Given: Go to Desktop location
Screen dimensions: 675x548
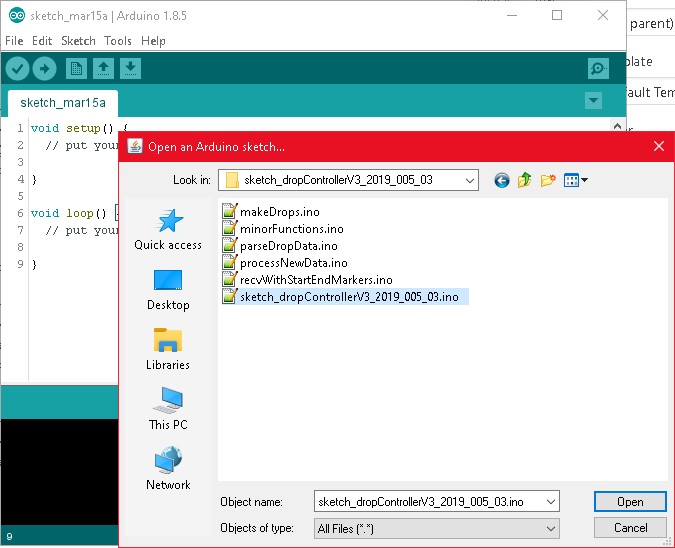Looking at the screenshot, I should coord(168,290).
